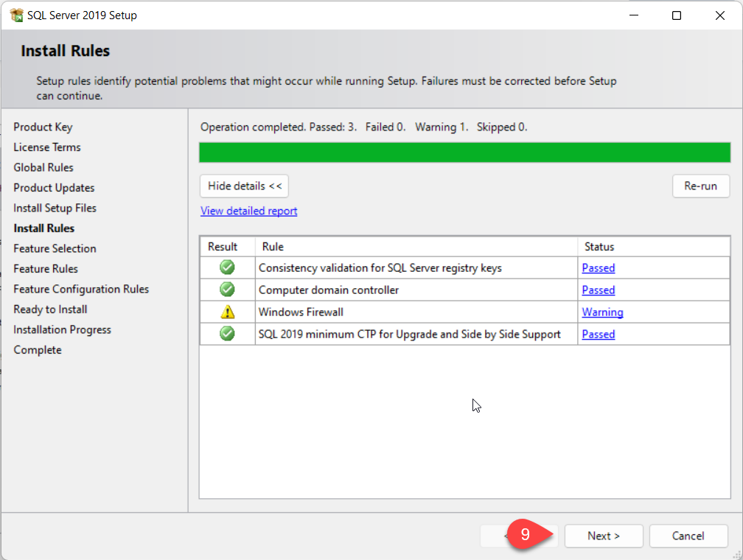Select Installation Progress step in sidebar

[62, 330]
